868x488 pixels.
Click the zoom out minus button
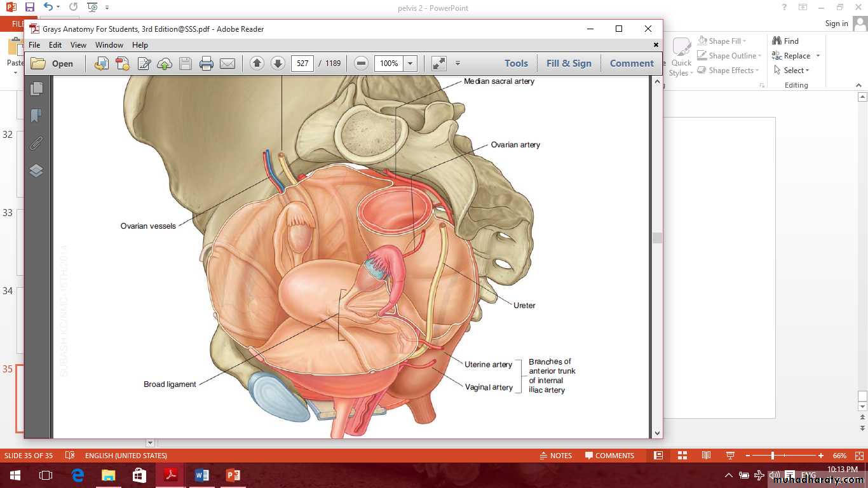point(361,64)
